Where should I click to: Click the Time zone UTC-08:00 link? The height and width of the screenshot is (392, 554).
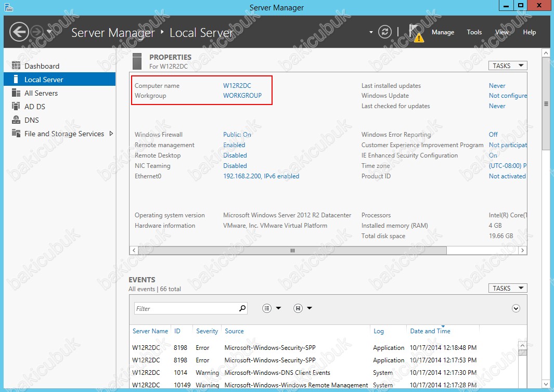(x=508, y=166)
